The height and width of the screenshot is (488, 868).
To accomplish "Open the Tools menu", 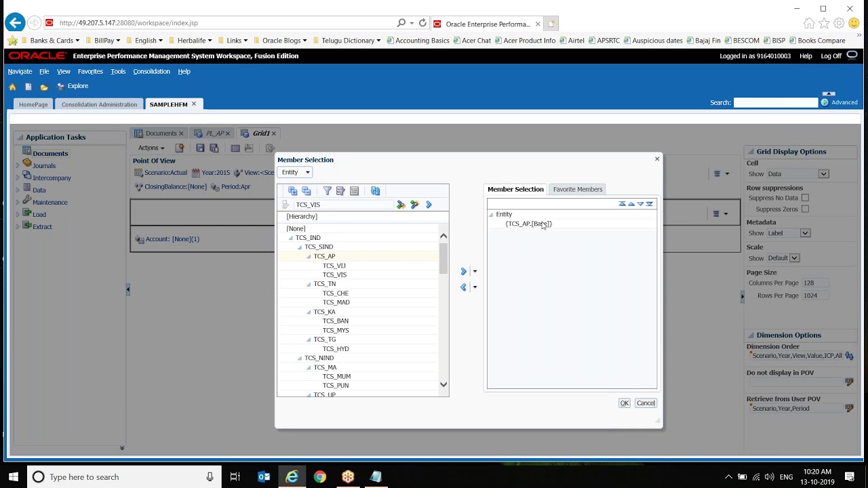I will click(x=118, y=71).
